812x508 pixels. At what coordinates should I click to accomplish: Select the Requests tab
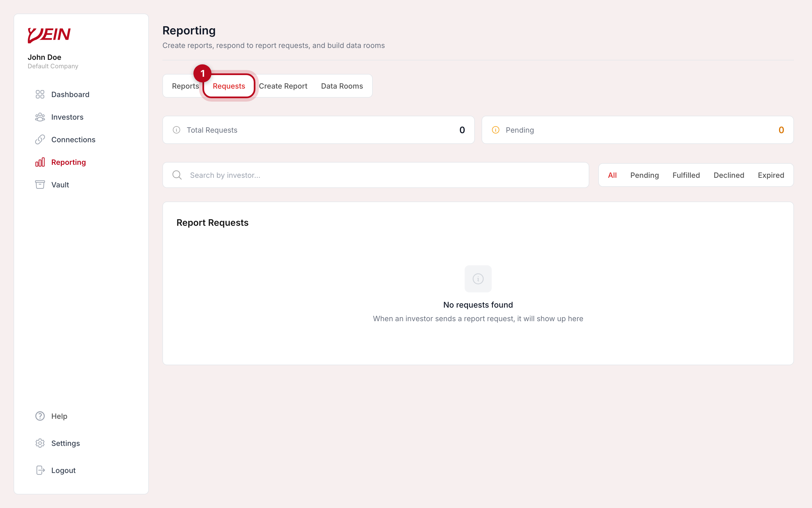[229, 86]
